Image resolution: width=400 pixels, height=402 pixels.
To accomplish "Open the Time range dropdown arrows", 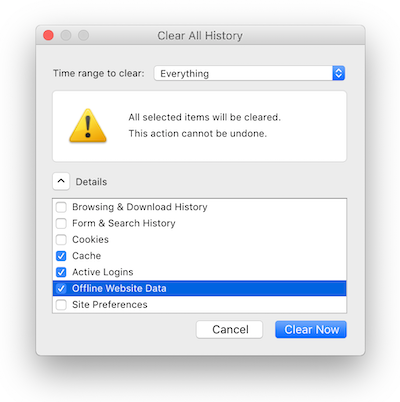I will click(x=338, y=73).
